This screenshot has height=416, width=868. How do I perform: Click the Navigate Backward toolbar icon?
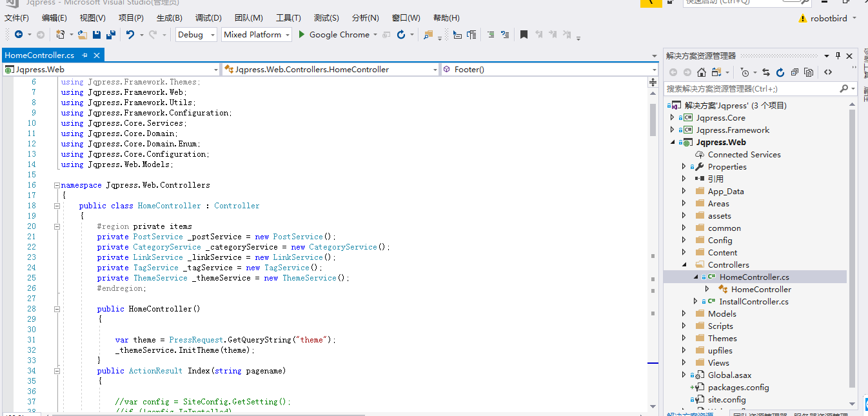[x=18, y=35]
